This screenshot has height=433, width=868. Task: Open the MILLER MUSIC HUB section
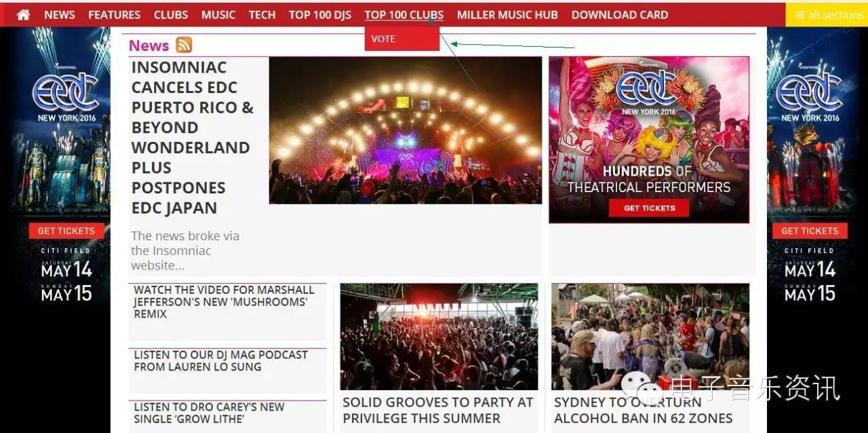[x=507, y=14]
